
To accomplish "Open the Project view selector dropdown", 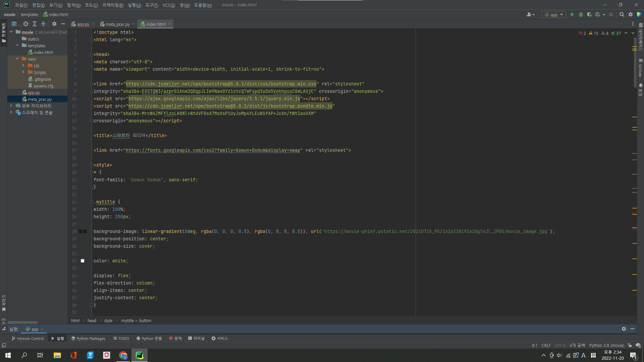I will pyautogui.click(x=15, y=24).
